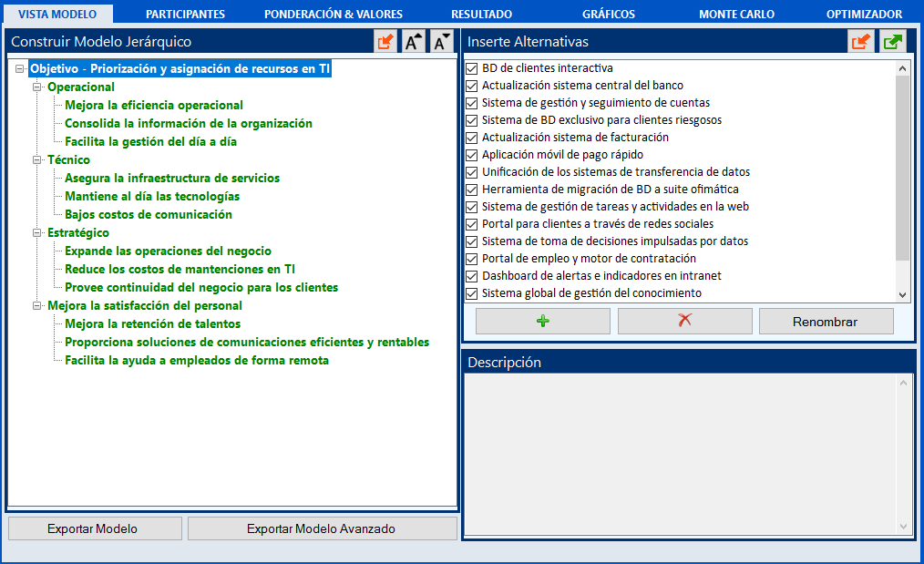The image size is (924, 564).
Task: Click inside the Descripción text area
Action: pos(683,454)
